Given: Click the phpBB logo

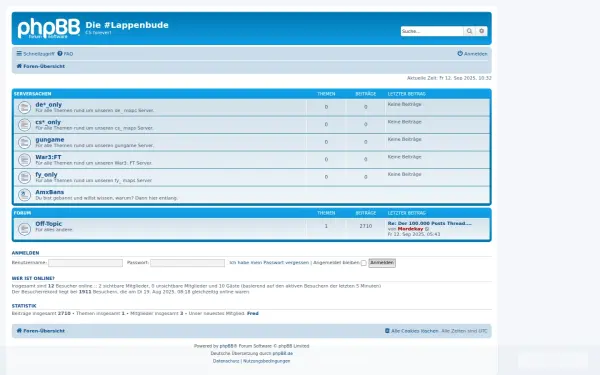Looking at the screenshot, I should tap(49, 28).
